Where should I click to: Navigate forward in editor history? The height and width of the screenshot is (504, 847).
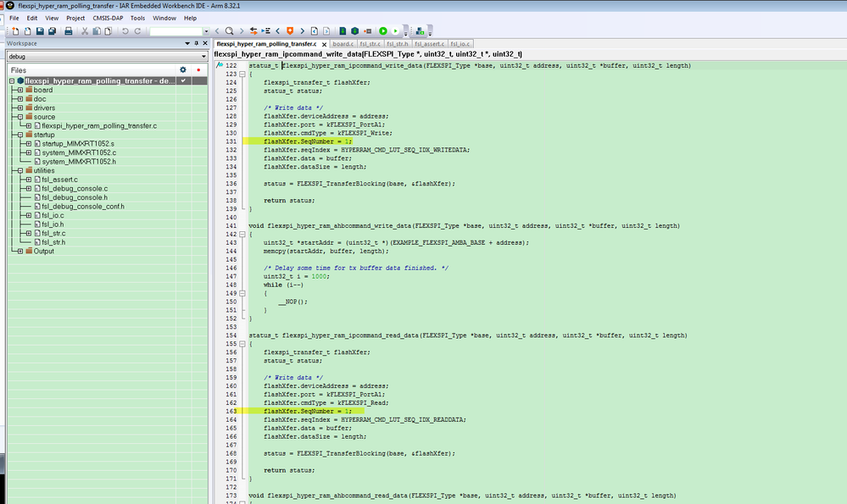click(x=326, y=31)
